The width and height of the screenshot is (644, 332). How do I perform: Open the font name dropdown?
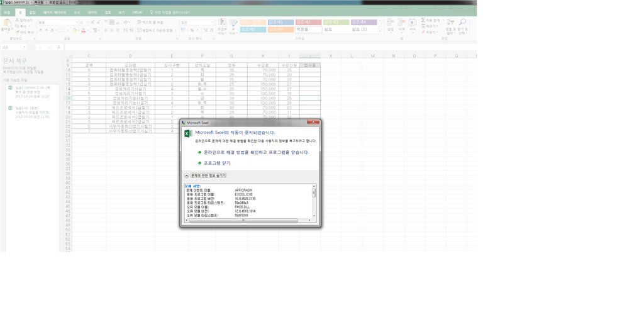76,22
